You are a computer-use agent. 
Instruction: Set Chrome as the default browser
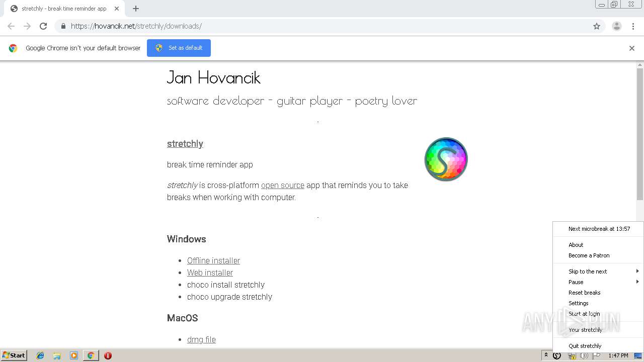point(179,48)
